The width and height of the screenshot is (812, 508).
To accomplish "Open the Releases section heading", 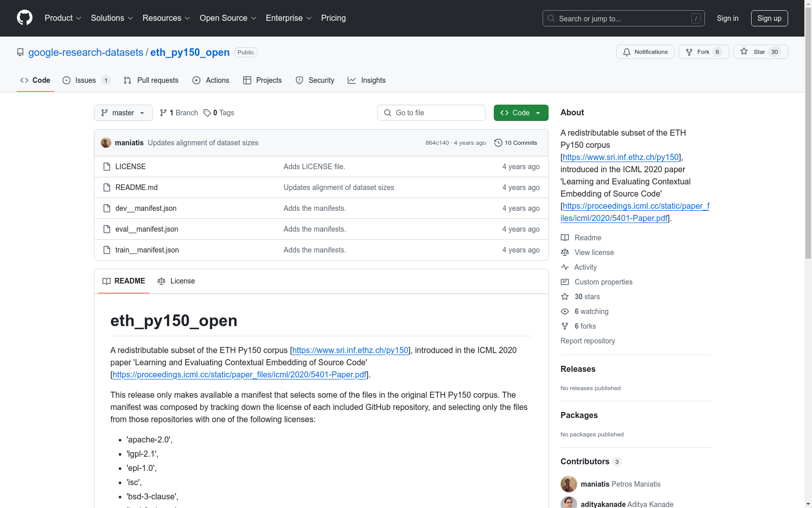I will click(578, 369).
